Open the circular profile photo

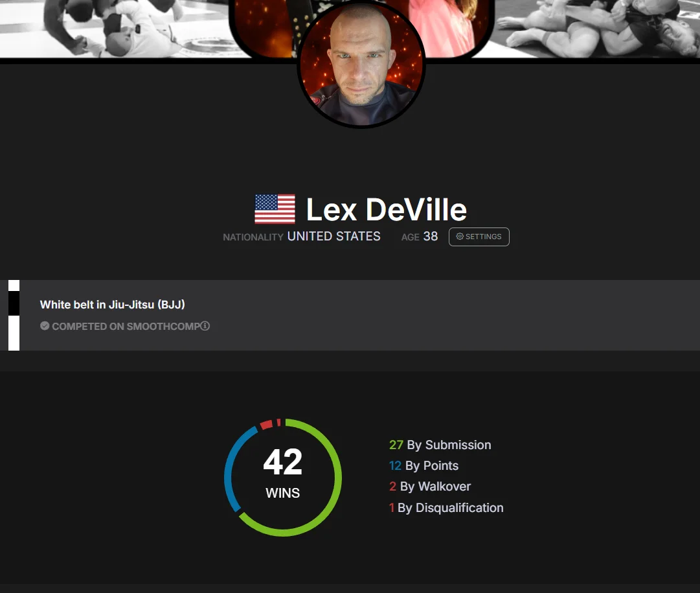361,64
